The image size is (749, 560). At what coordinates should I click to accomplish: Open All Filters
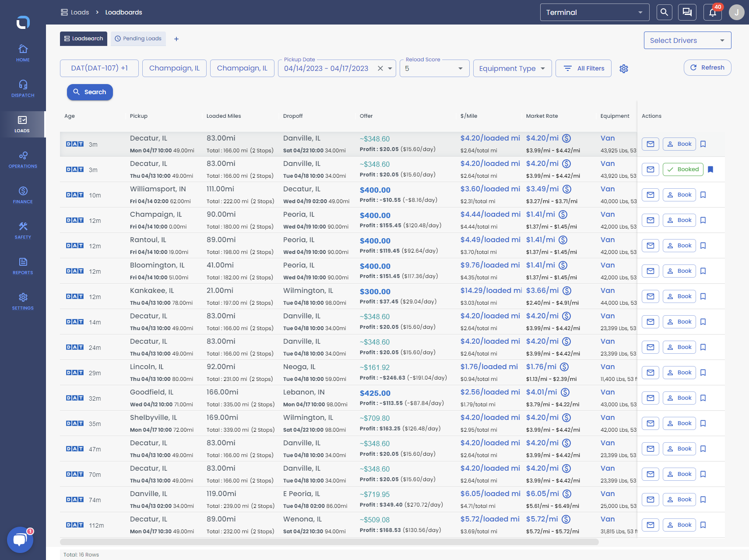(584, 68)
